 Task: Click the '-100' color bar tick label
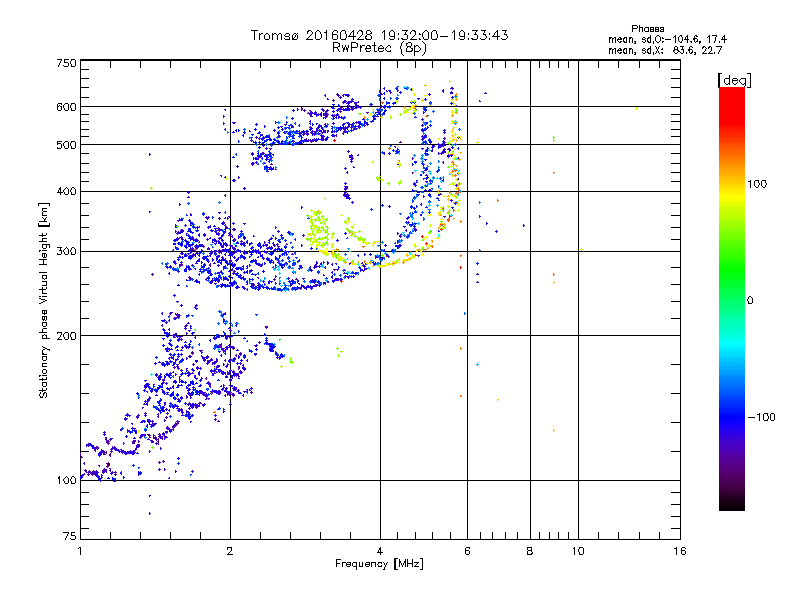(x=761, y=417)
